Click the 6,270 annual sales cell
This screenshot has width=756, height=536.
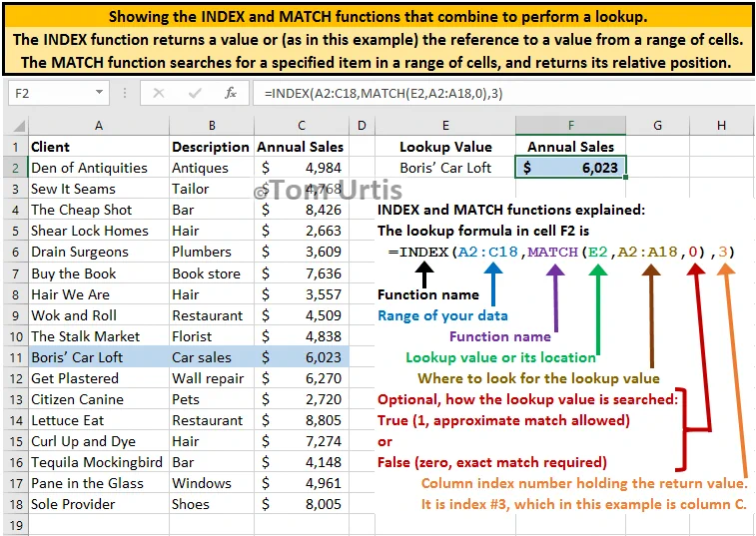pos(302,378)
